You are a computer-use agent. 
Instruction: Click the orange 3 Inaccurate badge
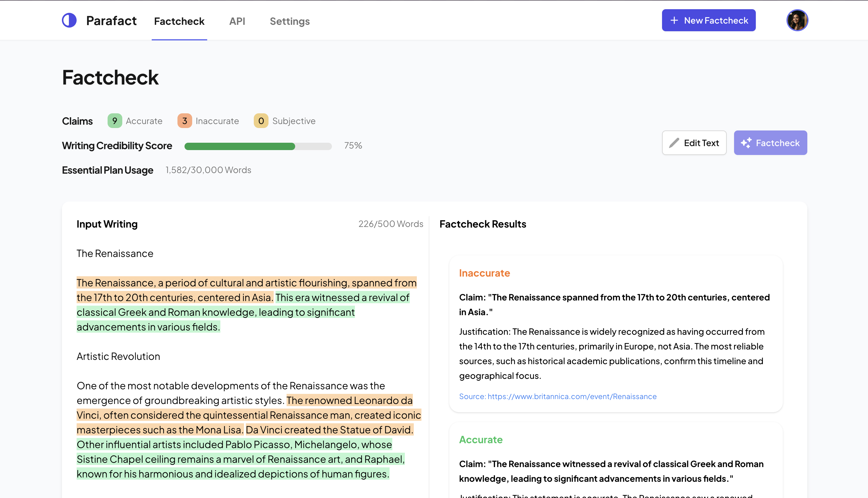pos(185,121)
